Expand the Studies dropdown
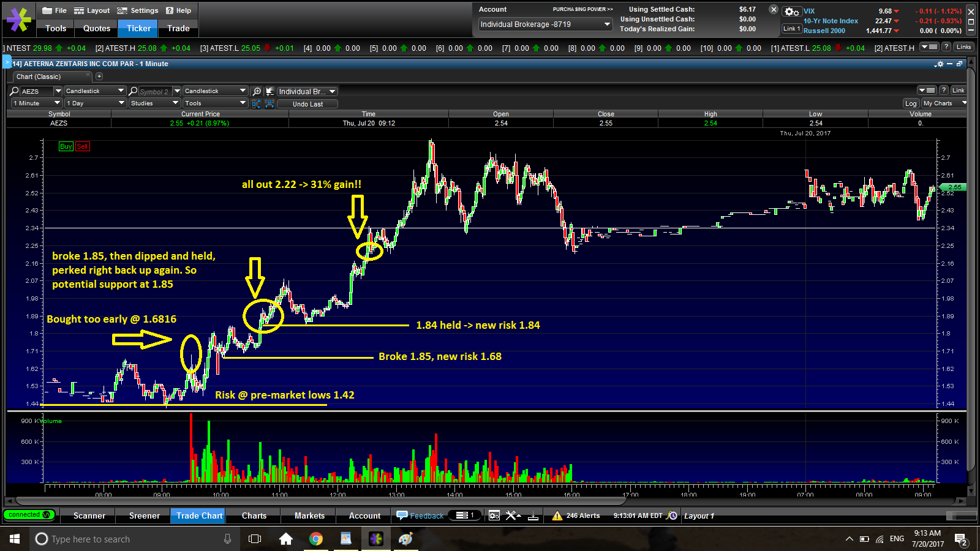 (x=153, y=103)
